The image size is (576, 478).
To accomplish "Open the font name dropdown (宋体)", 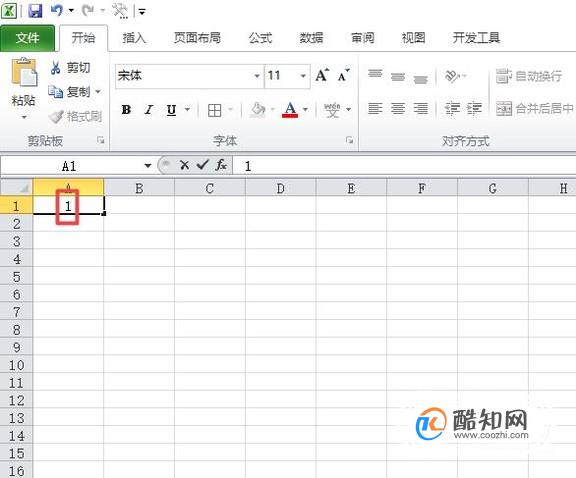I will [x=257, y=76].
